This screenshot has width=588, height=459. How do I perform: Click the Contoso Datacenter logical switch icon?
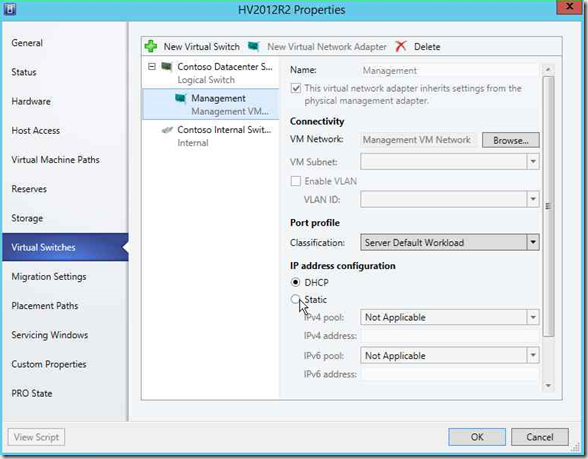point(166,67)
